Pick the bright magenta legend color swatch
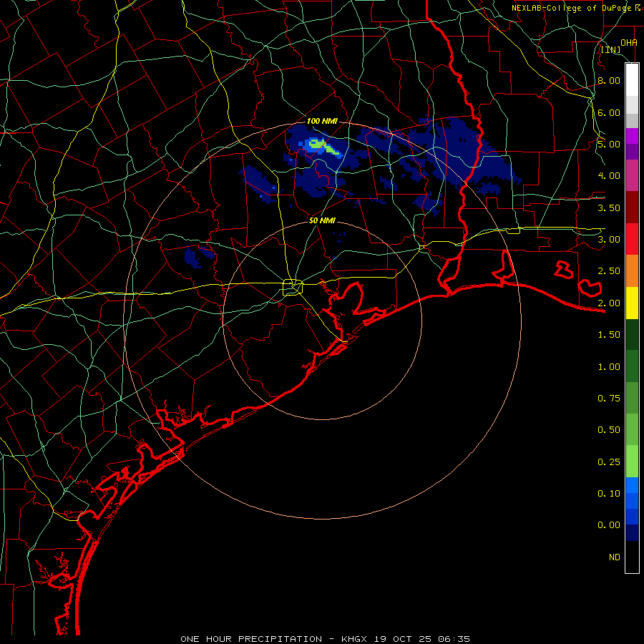 tap(632, 136)
